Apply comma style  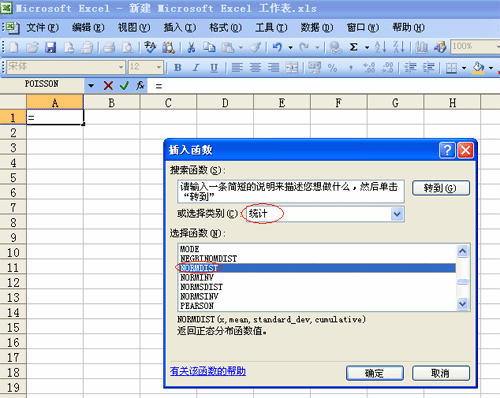click(351, 68)
